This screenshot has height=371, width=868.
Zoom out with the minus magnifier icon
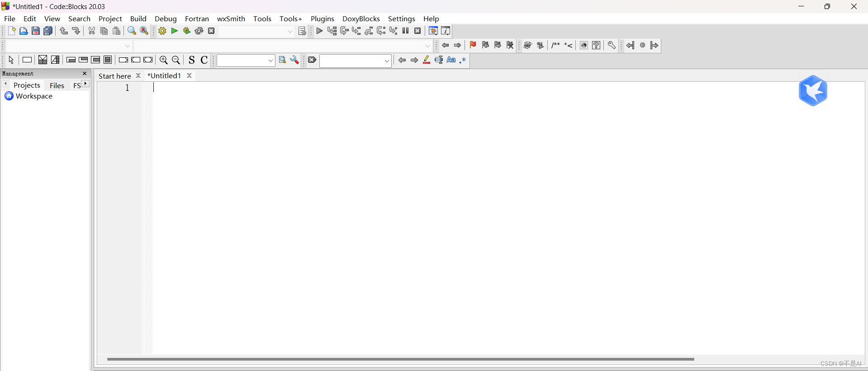click(176, 61)
